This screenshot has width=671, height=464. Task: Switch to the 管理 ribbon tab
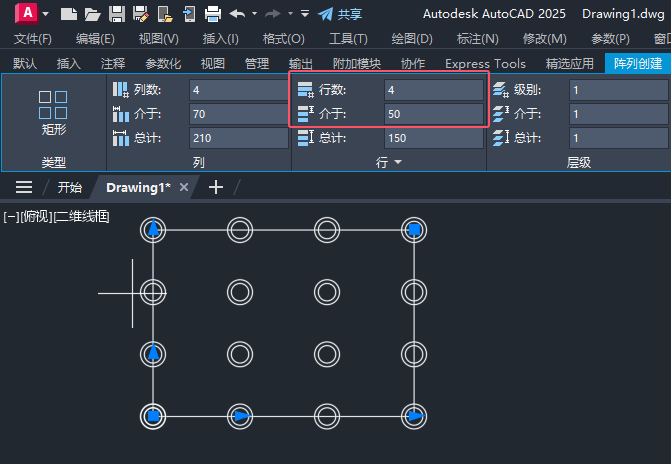pos(257,64)
